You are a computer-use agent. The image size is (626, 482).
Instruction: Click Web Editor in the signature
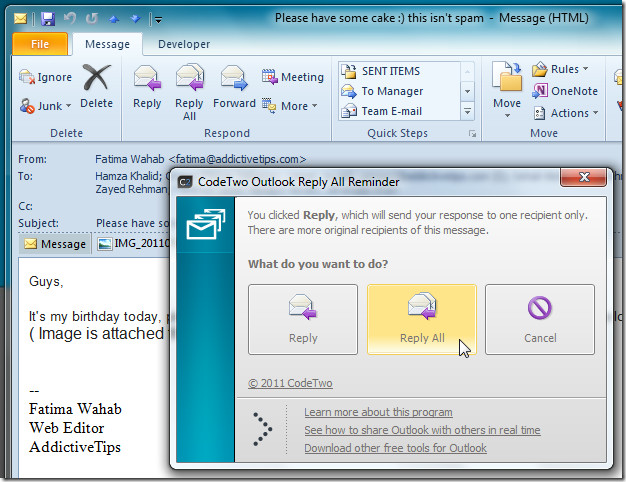click(x=67, y=428)
